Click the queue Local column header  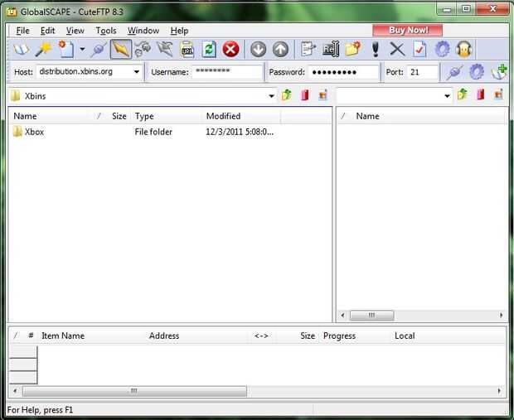(449, 336)
